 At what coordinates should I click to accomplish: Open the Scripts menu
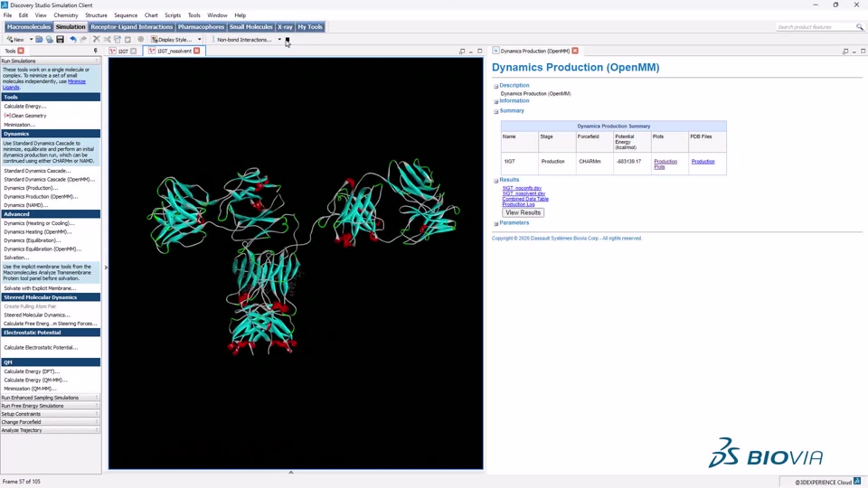click(x=173, y=15)
